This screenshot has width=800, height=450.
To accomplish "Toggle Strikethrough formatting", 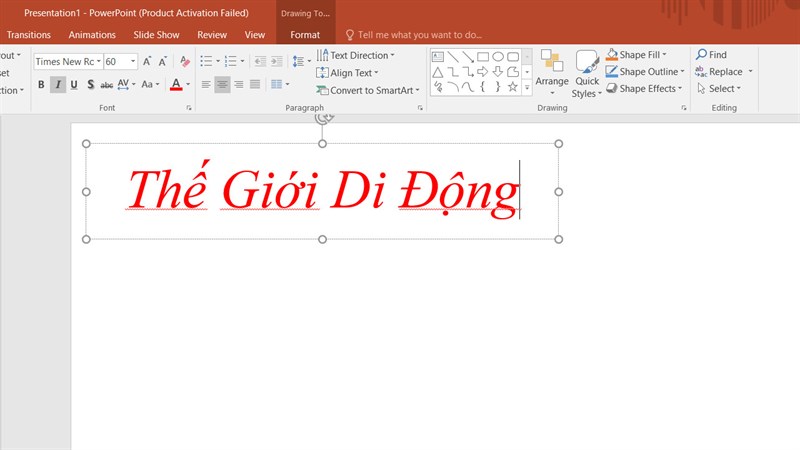I will click(x=107, y=85).
